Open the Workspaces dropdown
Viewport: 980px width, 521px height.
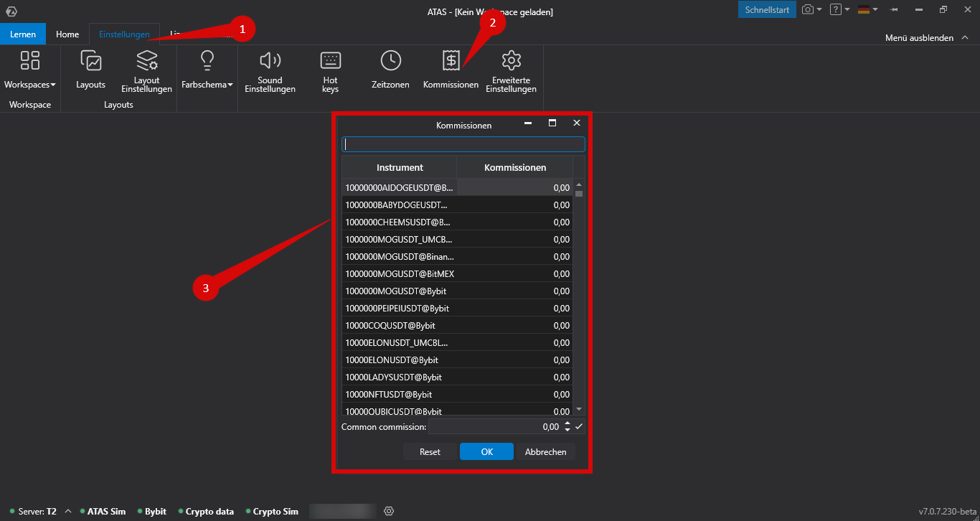(29, 85)
